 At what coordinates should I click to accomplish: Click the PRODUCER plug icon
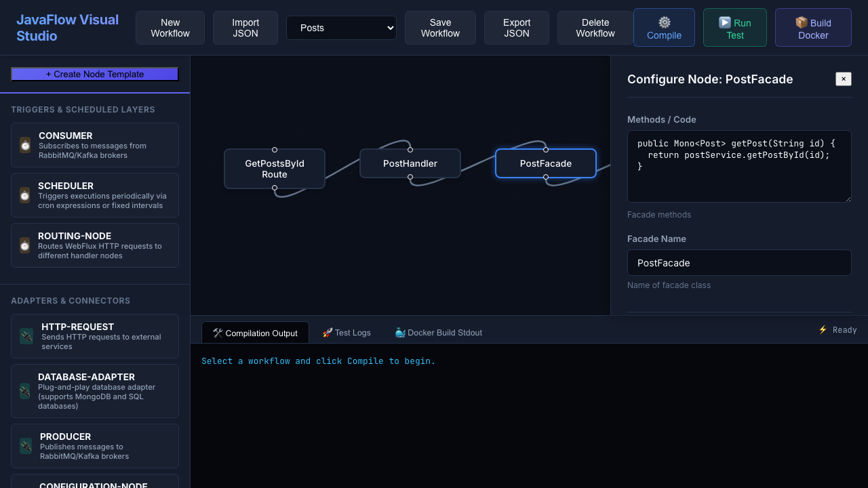click(x=26, y=446)
